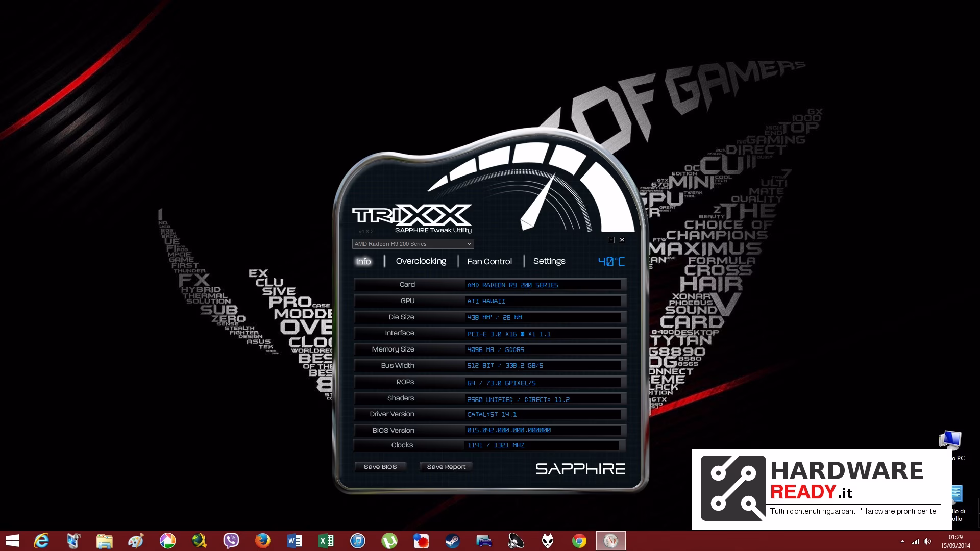Viewport: 980px width, 551px height.
Task: Open the Windows Start button
Action: click(x=12, y=541)
